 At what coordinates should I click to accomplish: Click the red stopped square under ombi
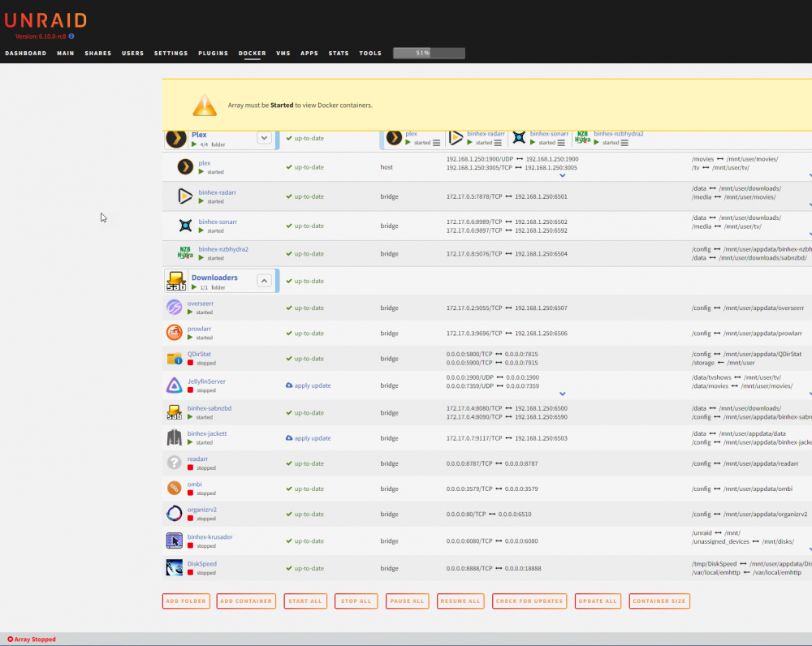[190, 493]
